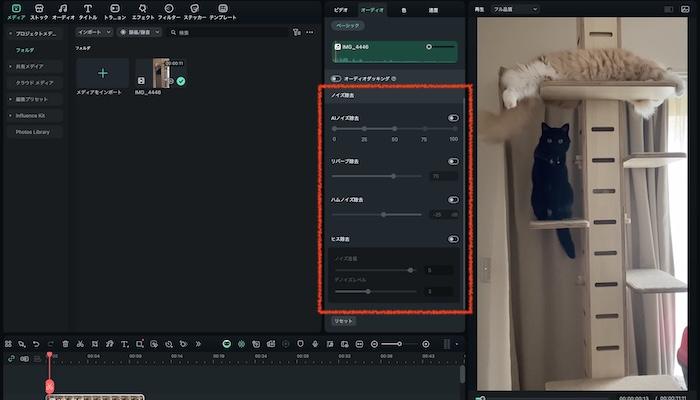The width and height of the screenshot is (700, 400).
Task: Switch to the 速度 (speed) tab
Action: click(432, 9)
